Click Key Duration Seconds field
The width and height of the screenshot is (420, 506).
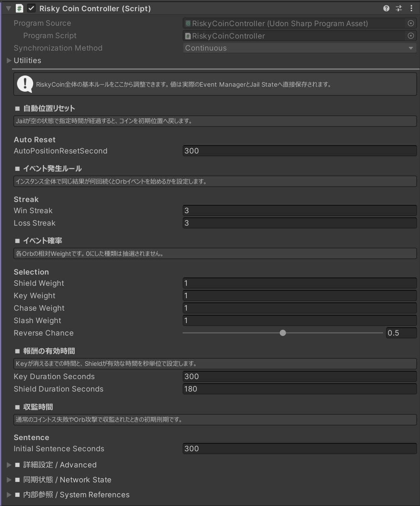click(300, 377)
